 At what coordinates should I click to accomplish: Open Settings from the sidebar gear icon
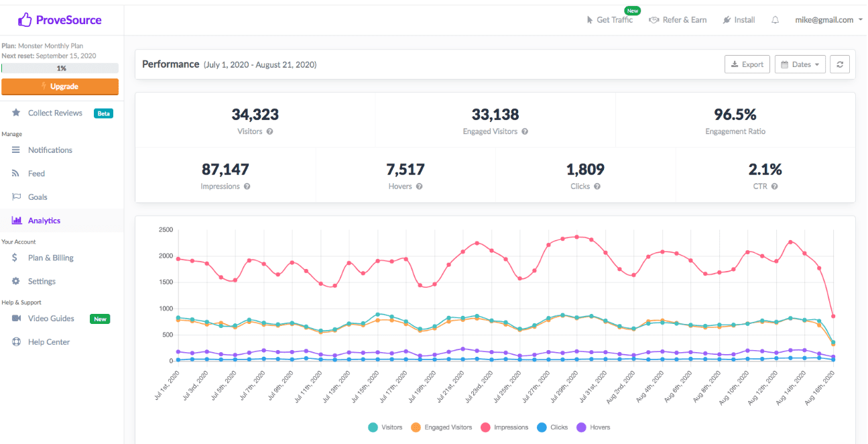[x=16, y=281]
